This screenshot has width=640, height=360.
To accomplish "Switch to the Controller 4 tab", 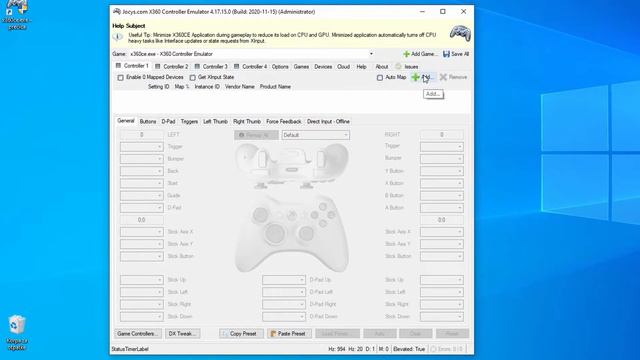I will click(x=251, y=67).
